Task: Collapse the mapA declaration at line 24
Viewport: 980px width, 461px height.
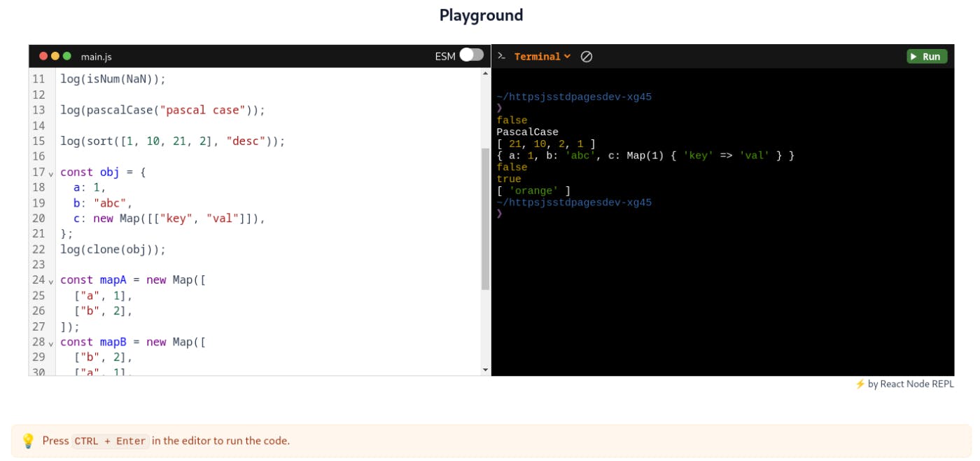Action: pos(49,282)
